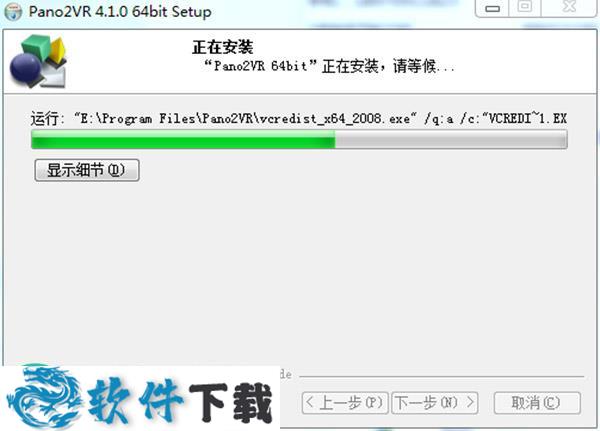Close the Pano2VR Setup window
The width and height of the screenshot is (600, 431).
(569, 8)
